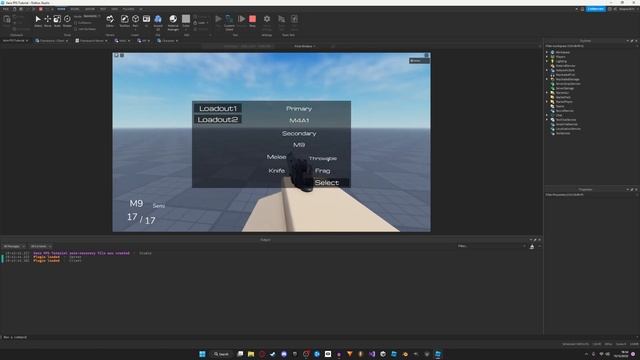Open the Test ribbon tab
640x360 pixels.
103,9
